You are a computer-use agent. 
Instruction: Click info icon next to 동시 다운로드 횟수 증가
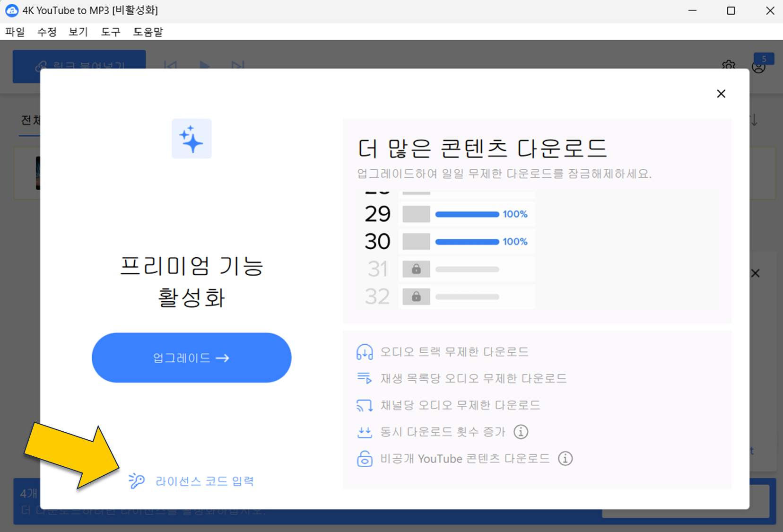pos(521,432)
